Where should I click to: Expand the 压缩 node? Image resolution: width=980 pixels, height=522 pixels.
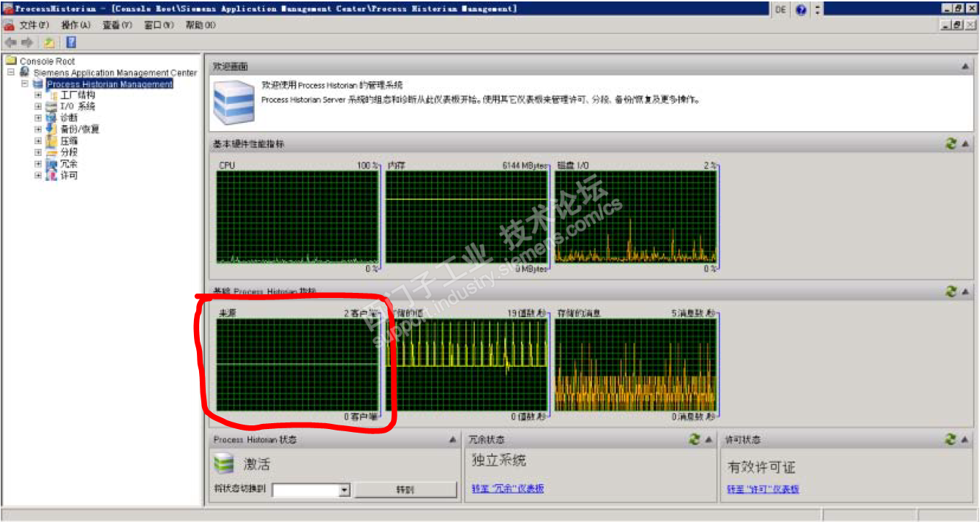coord(37,141)
